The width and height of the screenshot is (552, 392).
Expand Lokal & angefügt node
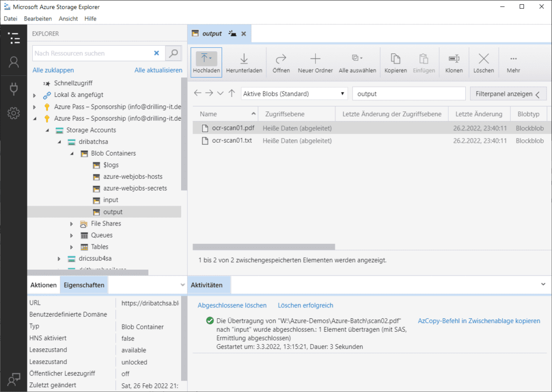coord(34,95)
